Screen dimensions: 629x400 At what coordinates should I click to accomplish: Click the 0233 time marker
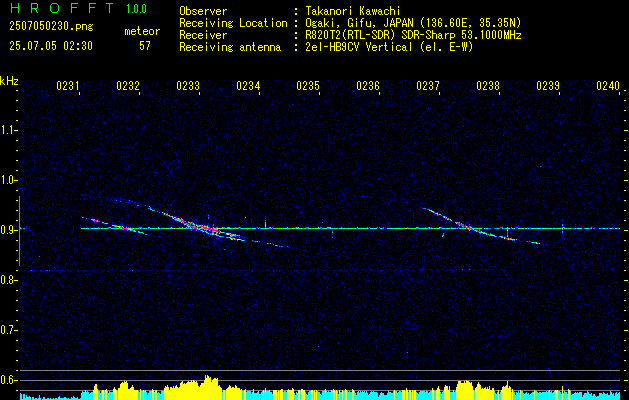(x=188, y=85)
